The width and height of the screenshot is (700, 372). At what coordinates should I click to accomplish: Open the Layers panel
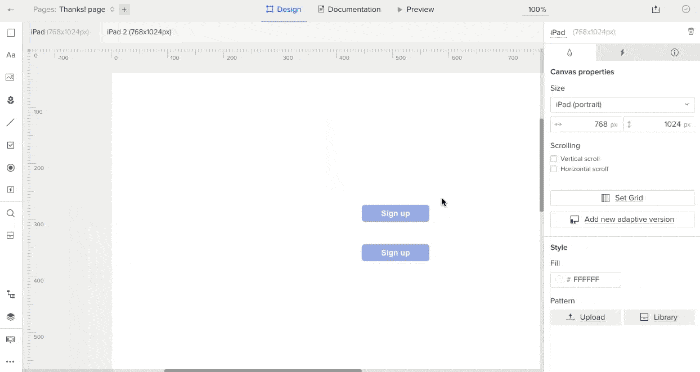[x=11, y=317]
